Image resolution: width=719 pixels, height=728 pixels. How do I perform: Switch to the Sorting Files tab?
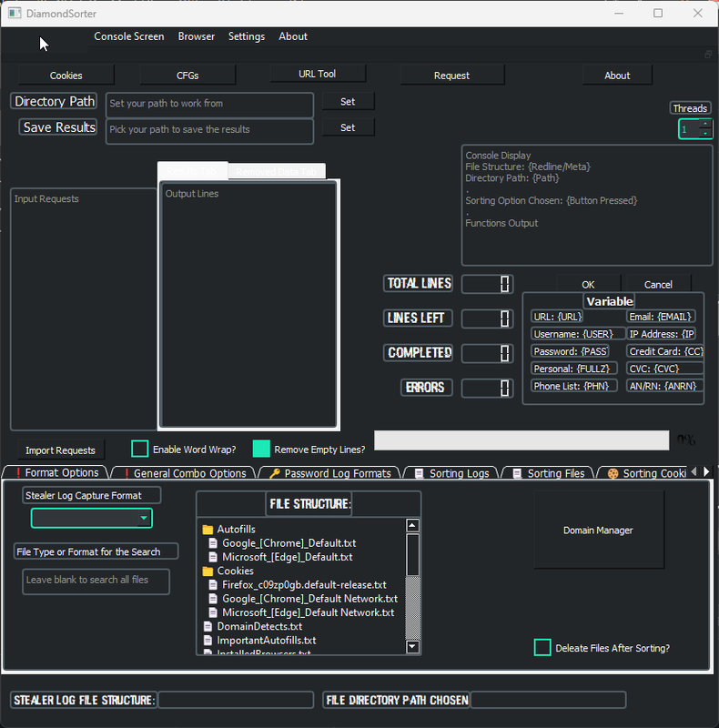click(549, 473)
